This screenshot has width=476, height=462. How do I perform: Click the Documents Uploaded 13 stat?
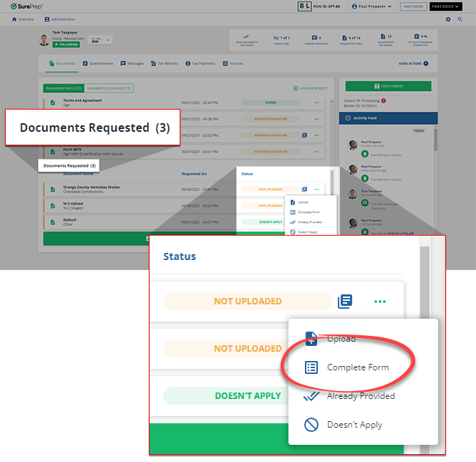pos(385,40)
